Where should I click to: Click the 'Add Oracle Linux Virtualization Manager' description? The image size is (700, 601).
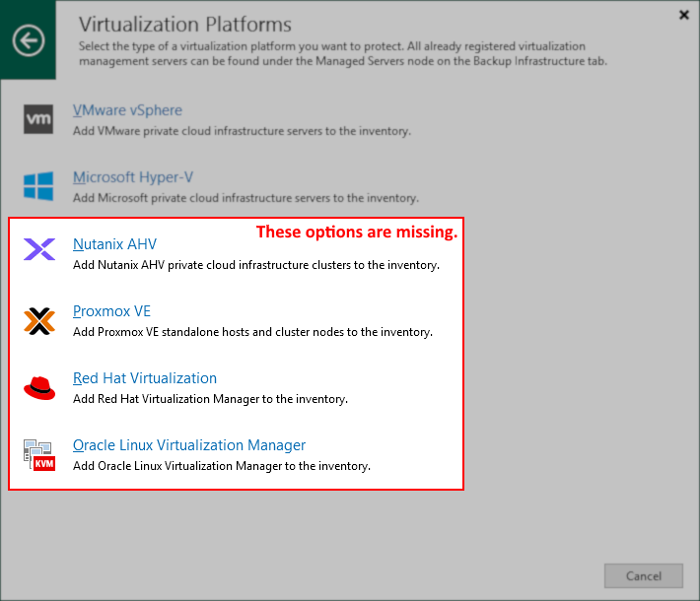click(x=222, y=466)
